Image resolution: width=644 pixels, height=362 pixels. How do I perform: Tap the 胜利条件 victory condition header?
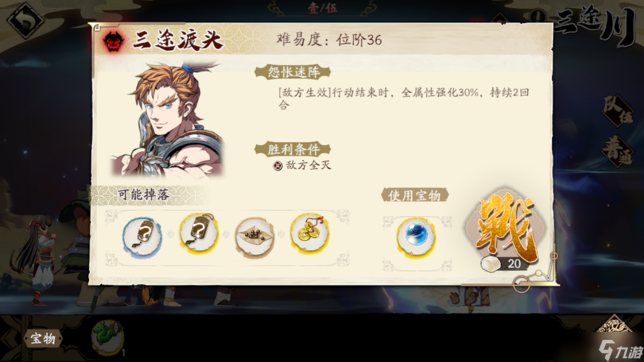(x=292, y=149)
